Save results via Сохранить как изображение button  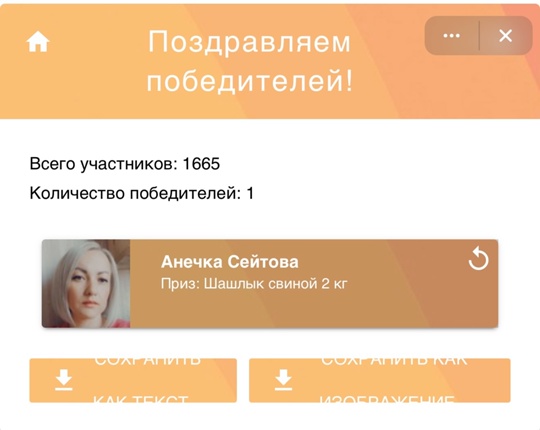click(x=380, y=380)
